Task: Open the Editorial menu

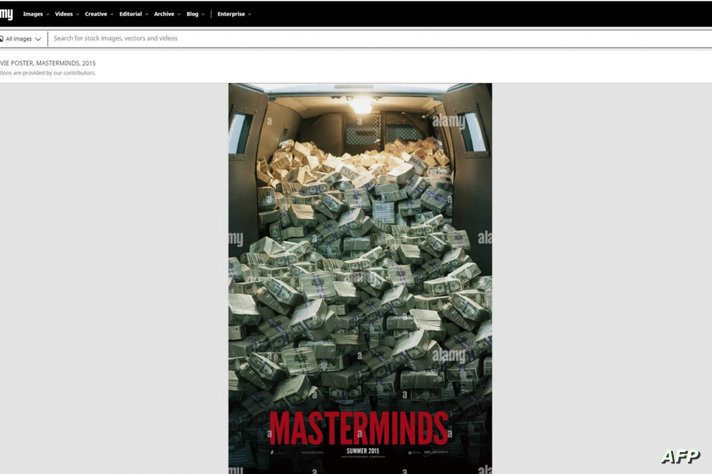Action: [x=134, y=14]
